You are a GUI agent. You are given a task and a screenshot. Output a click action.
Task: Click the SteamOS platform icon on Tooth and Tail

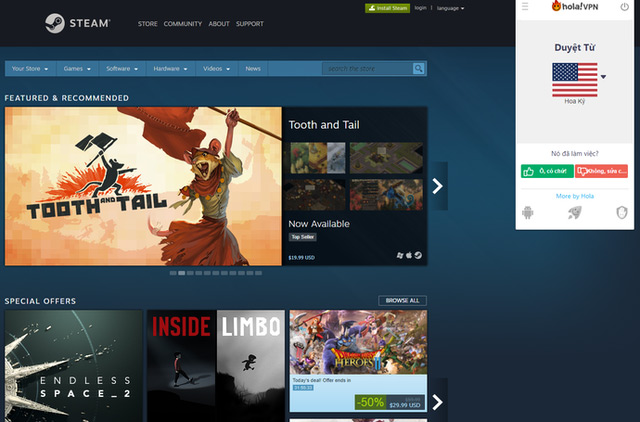(x=418, y=255)
